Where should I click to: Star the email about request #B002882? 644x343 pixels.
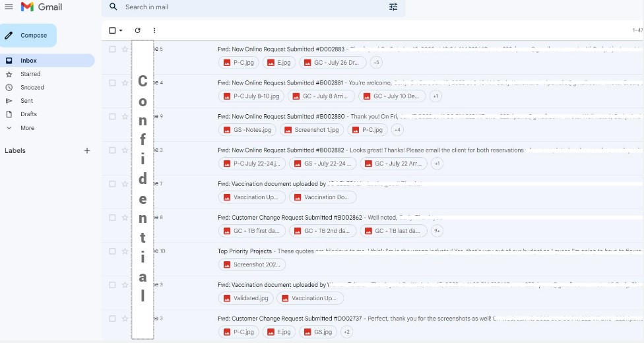pyautogui.click(x=125, y=150)
